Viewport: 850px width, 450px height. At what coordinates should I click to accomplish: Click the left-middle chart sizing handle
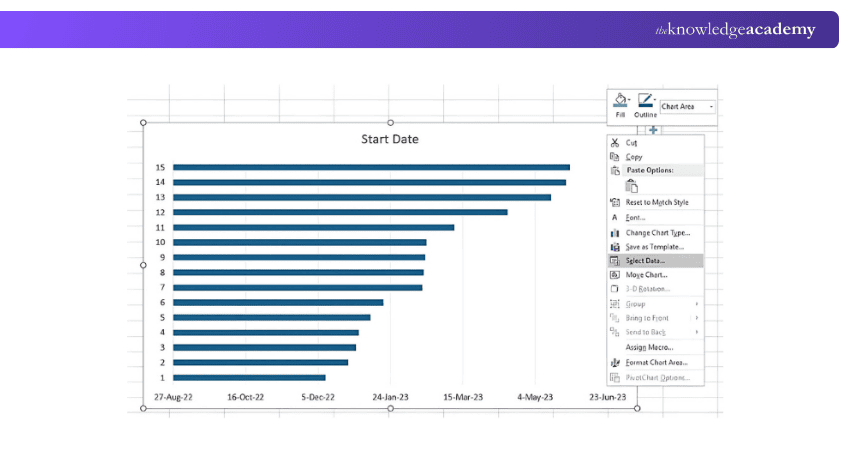point(144,266)
